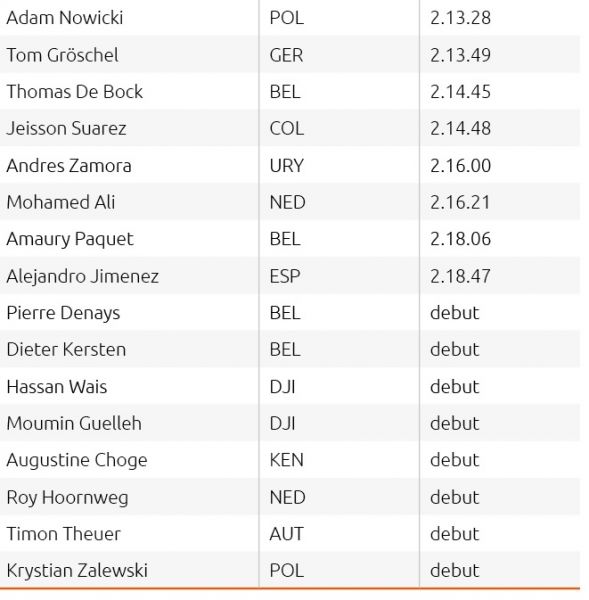Select the URY country code cell
This screenshot has height=600, width=589.
click(339, 166)
